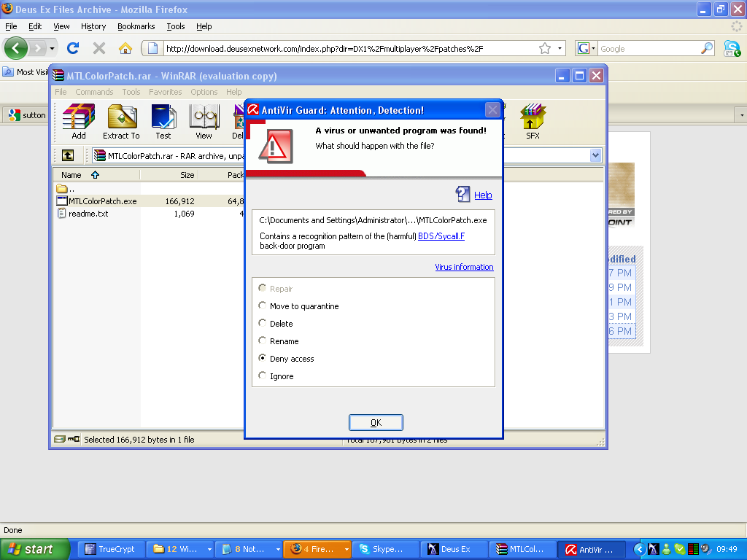Viewport: 747px width, 560px height.
Task: Choose the Rename radio option
Action: (263, 341)
